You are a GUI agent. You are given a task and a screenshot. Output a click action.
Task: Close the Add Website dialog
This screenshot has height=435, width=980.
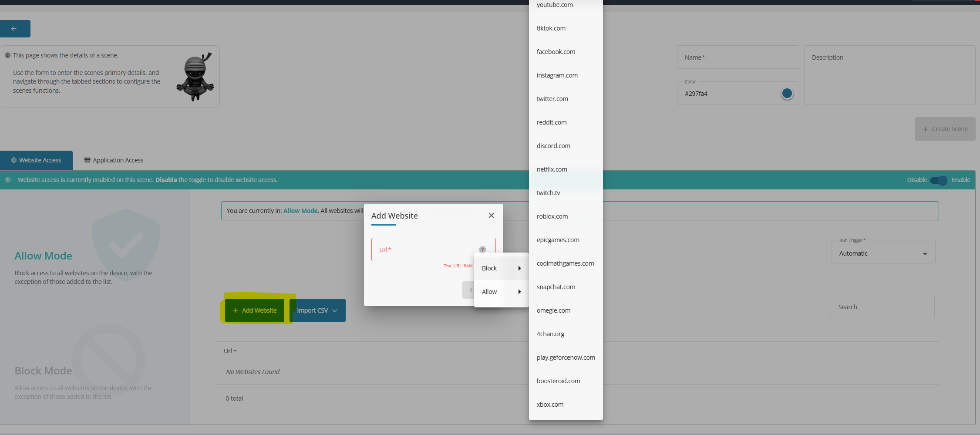[491, 216]
